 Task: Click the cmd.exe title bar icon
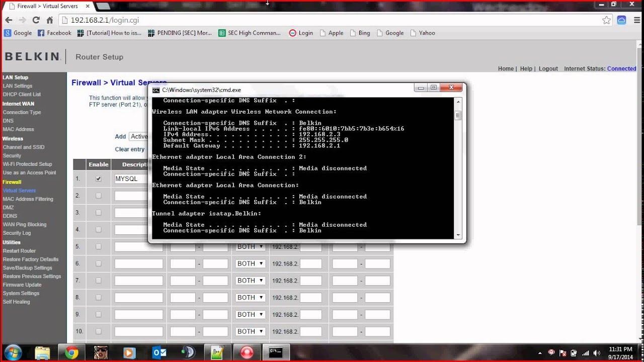pyautogui.click(x=156, y=90)
